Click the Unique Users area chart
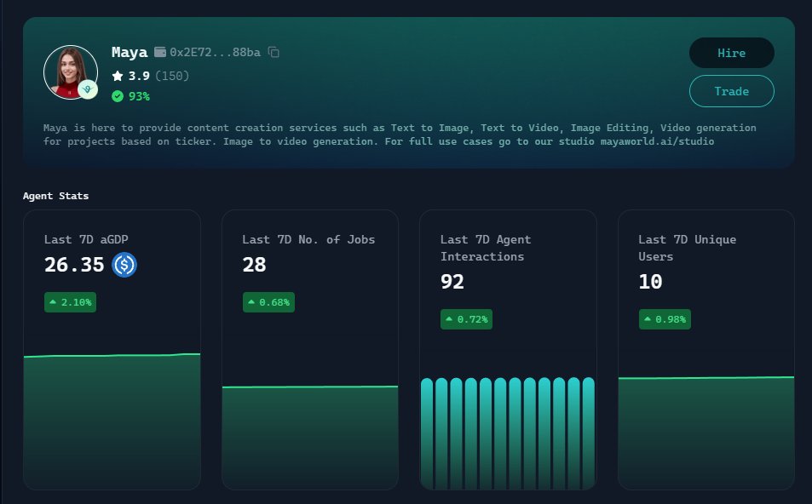 706,432
